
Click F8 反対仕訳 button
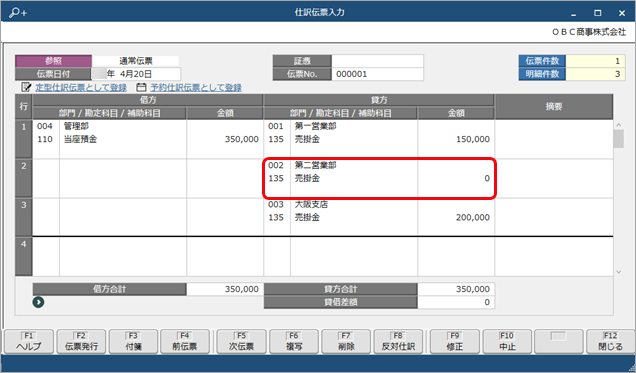coord(398,341)
